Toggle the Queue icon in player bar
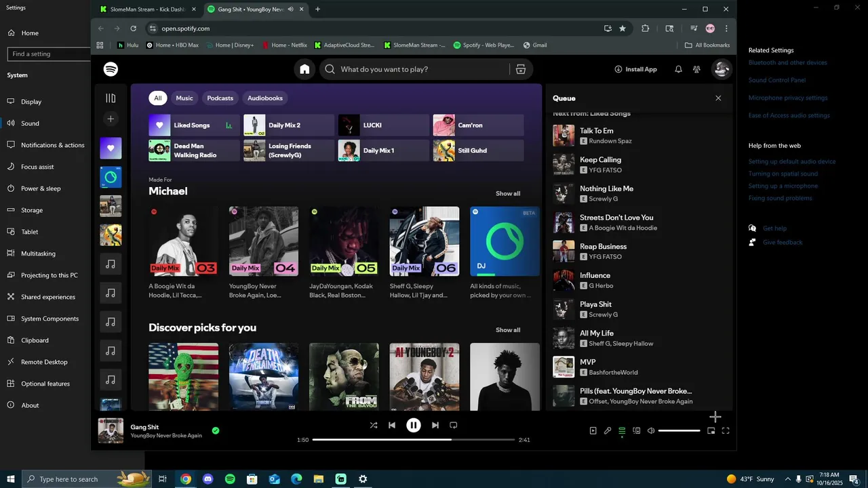Screen dimensions: 868x488 [622, 430]
